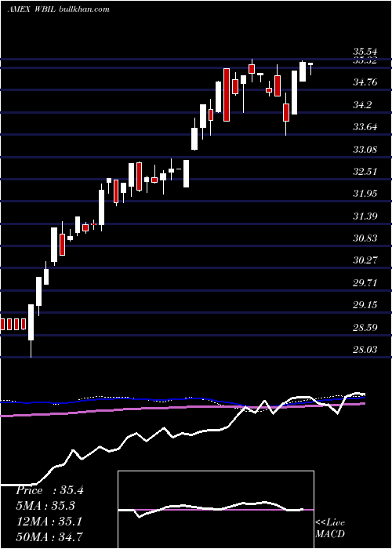Click the 31.39 price axis label
Image resolution: width=392 pixels, height=549 pixels.
tap(365, 216)
